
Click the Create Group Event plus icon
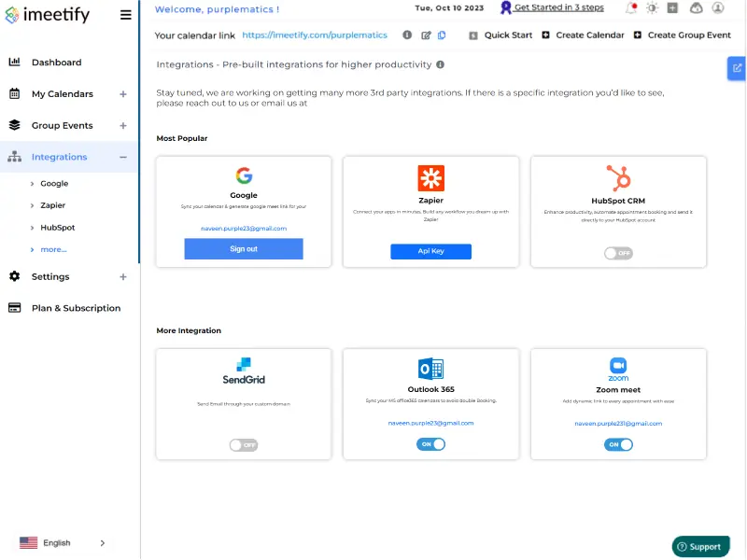638,35
